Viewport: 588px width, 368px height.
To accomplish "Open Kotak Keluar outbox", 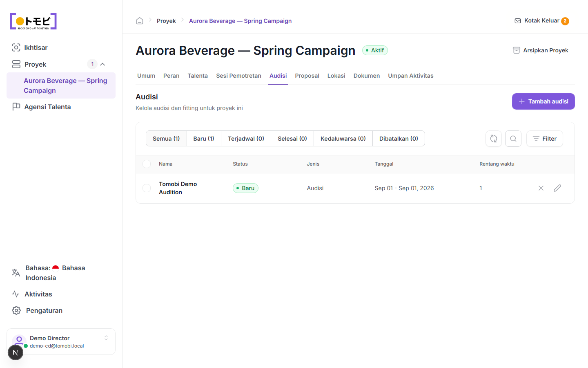I will (541, 20).
